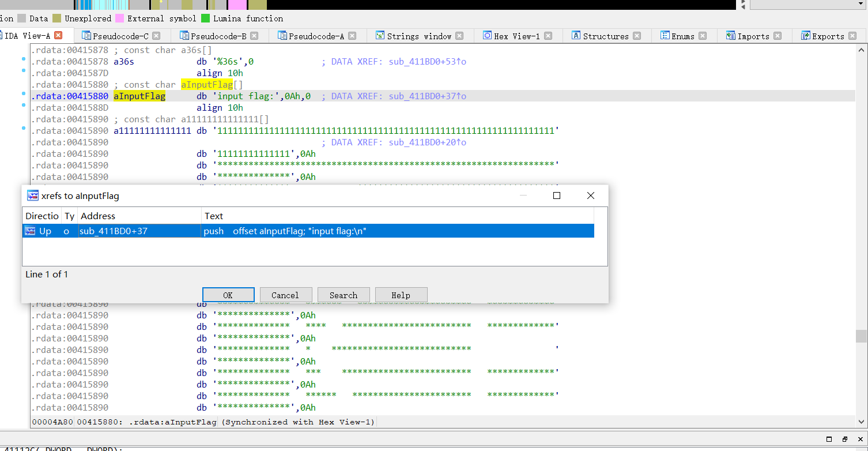Close the IDA View-A tab
Screen dimensions: 868x451
point(58,36)
